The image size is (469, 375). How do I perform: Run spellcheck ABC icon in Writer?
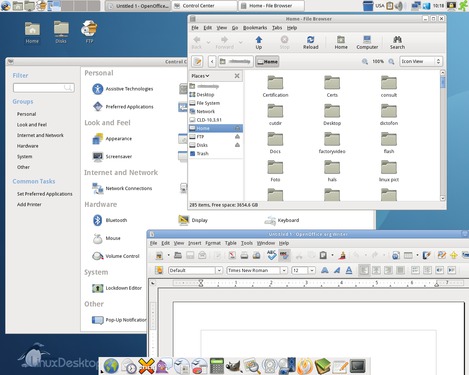pyautogui.click(x=271, y=255)
